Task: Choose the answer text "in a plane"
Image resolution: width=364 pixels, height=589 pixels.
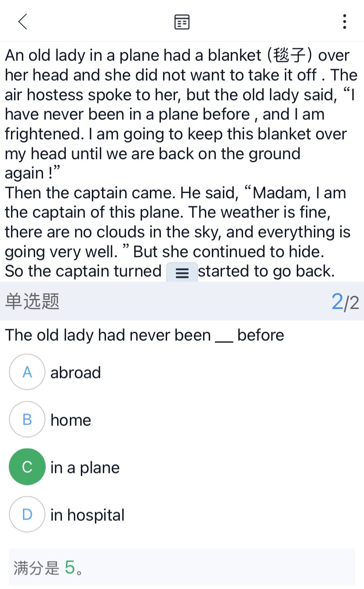Action: (85, 468)
